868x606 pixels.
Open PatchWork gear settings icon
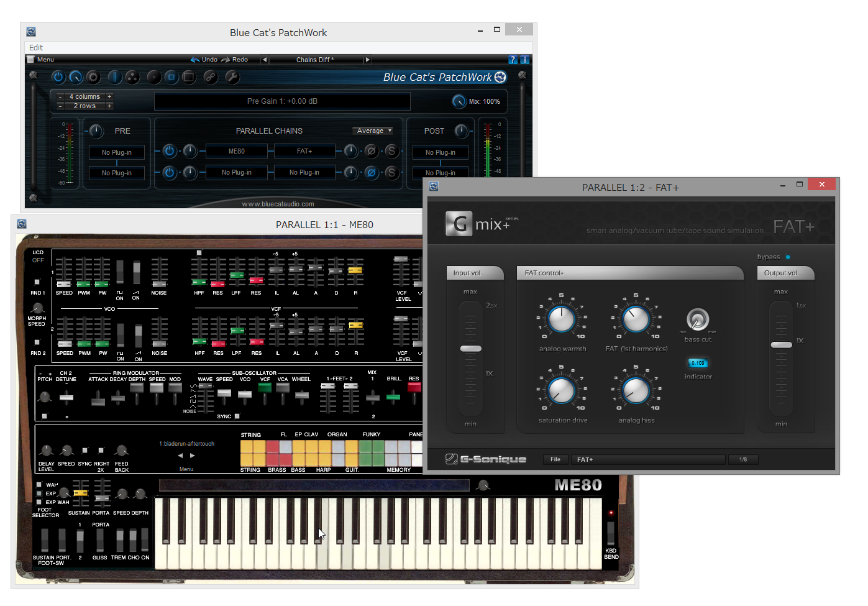coord(93,77)
